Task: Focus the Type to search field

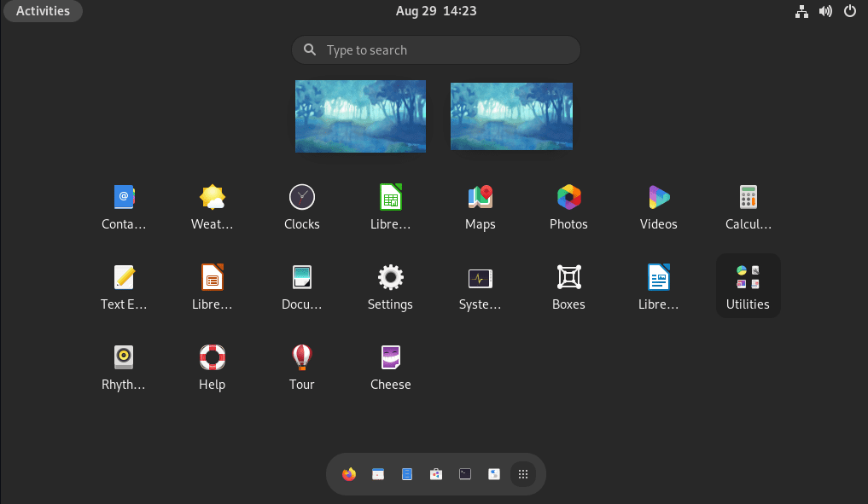Action: coord(436,50)
